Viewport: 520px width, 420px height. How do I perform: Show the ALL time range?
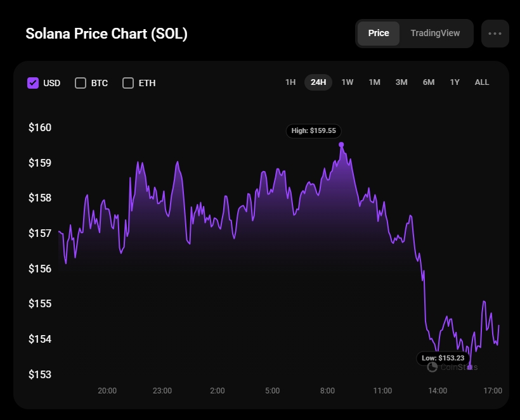(482, 82)
